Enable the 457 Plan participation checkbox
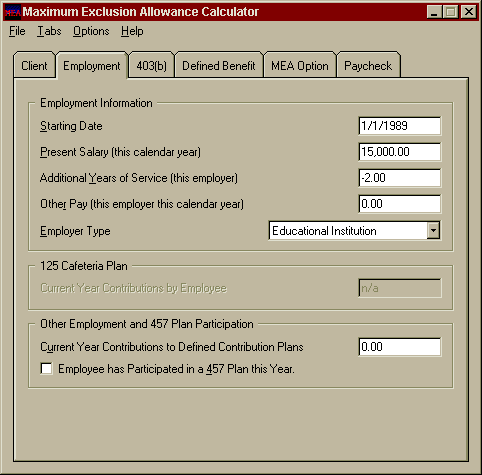 point(46,369)
